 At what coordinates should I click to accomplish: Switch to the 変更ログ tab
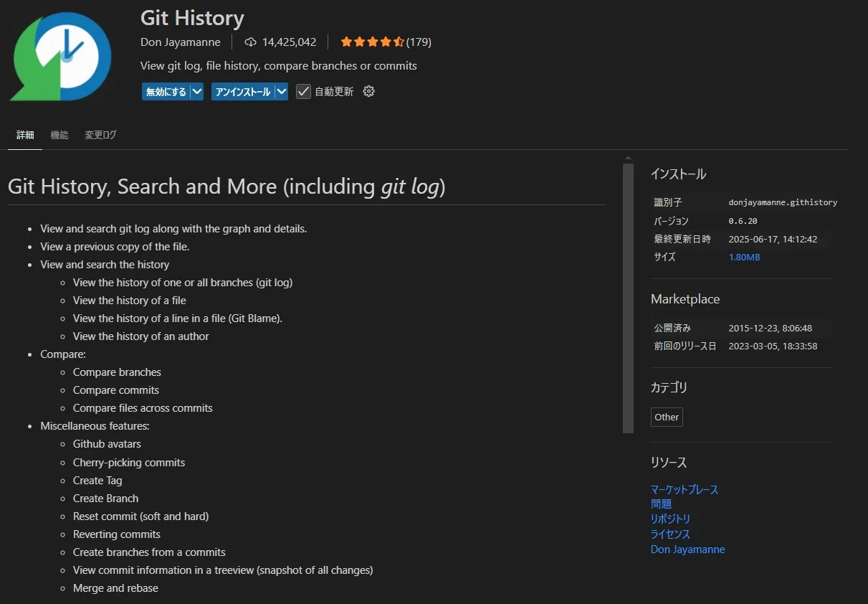tap(100, 135)
